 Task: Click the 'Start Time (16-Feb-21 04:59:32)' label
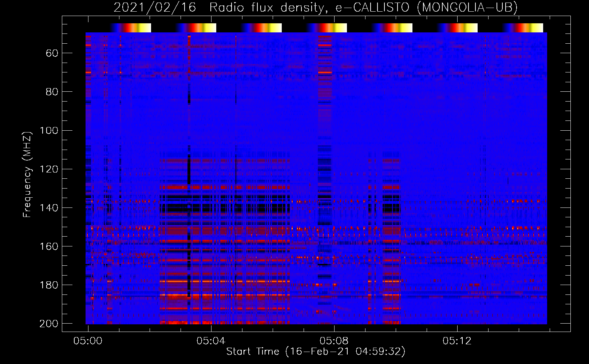[x=316, y=352]
